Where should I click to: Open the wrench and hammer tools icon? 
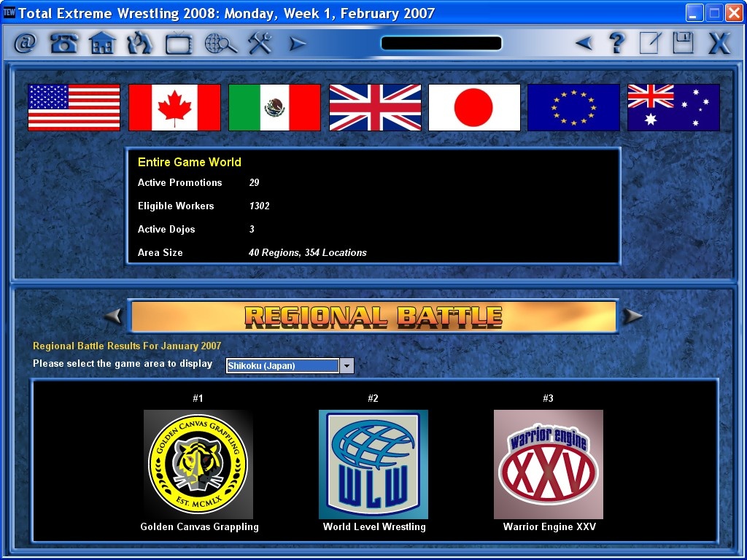click(x=259, y=44)
